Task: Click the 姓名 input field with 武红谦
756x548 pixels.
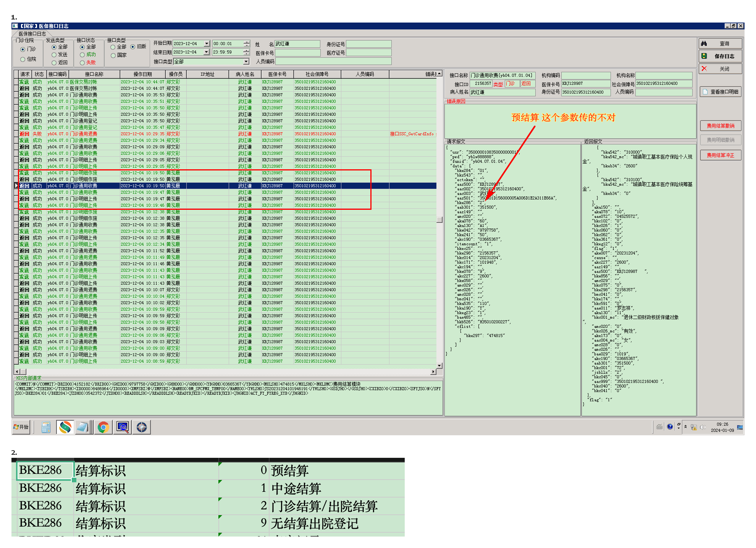Action: click(297, 44)
